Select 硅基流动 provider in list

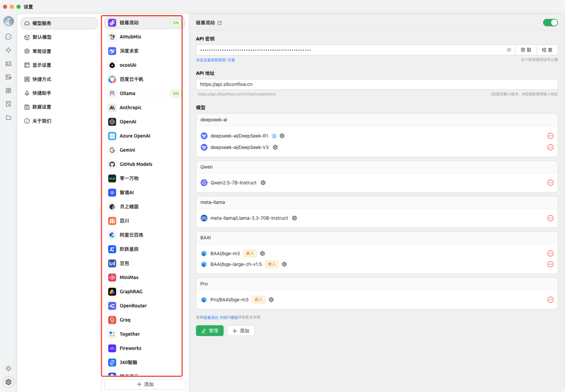click(x=144, y=22)
